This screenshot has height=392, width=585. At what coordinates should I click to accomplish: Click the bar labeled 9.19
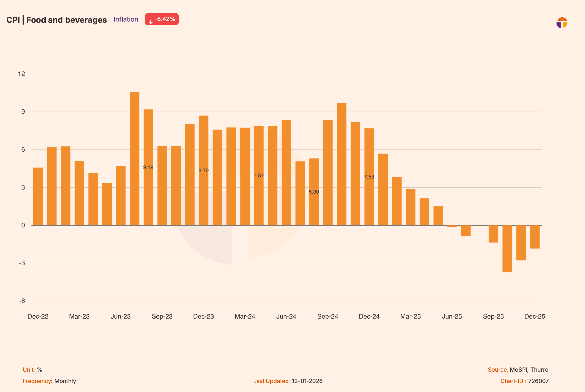(x=149, y=167)
